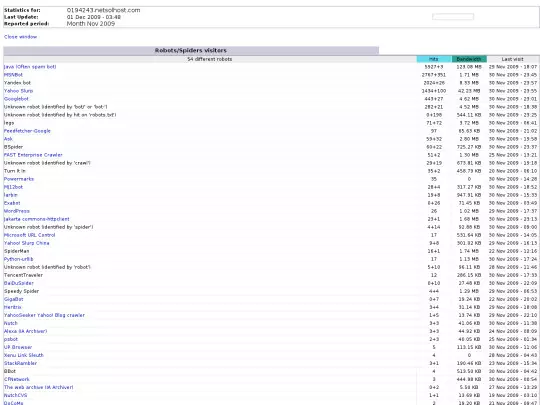Open the Alexa (IA Archiver) link

tap(25, 331)
